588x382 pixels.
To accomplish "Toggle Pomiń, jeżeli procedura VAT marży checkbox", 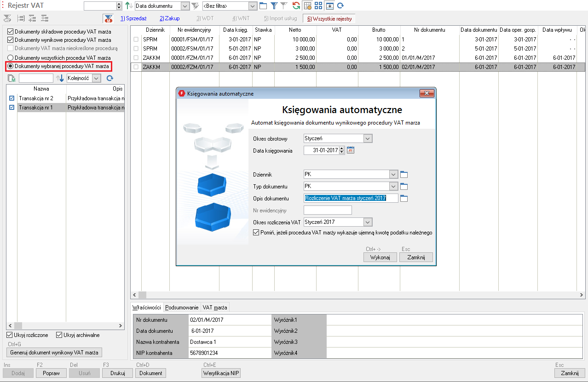I will (256, 233).
